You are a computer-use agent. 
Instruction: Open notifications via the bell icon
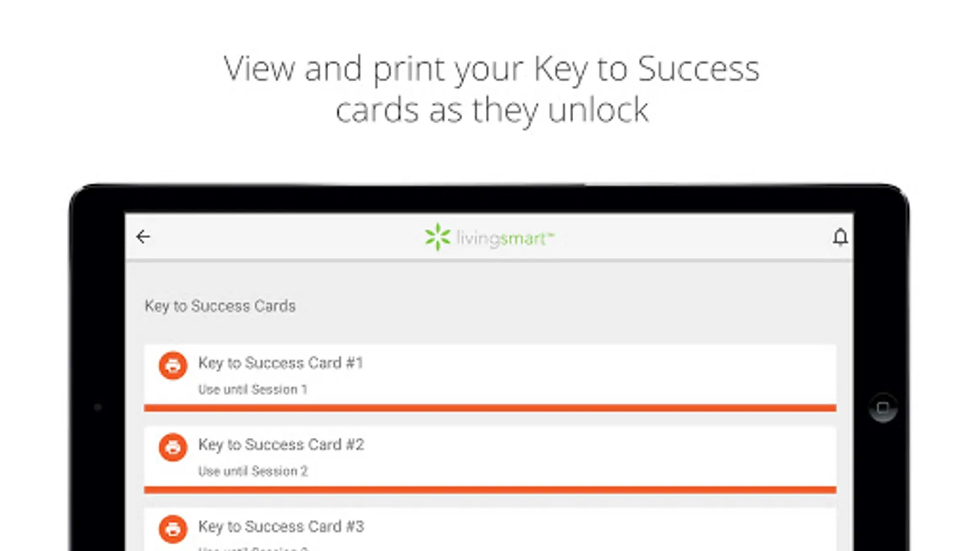[x=840, y=237]
